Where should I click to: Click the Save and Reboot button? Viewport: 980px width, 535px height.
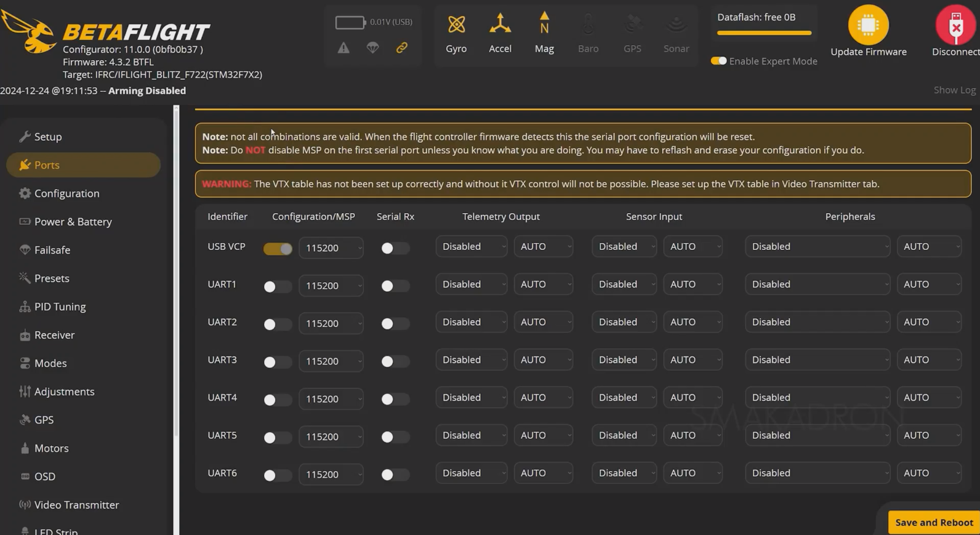pyautogui.click(x=933, y=523)
